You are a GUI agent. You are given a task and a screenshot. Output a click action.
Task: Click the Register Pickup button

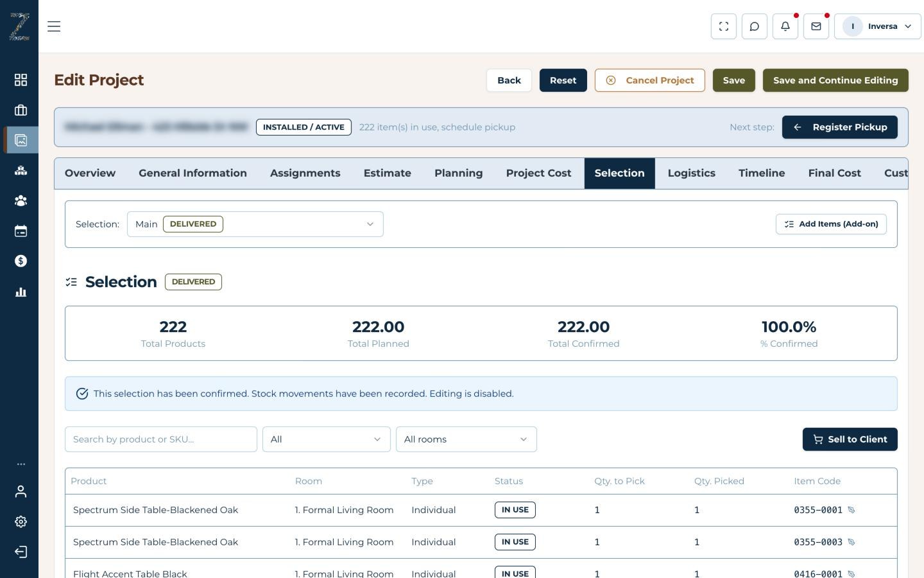point(839,127)
